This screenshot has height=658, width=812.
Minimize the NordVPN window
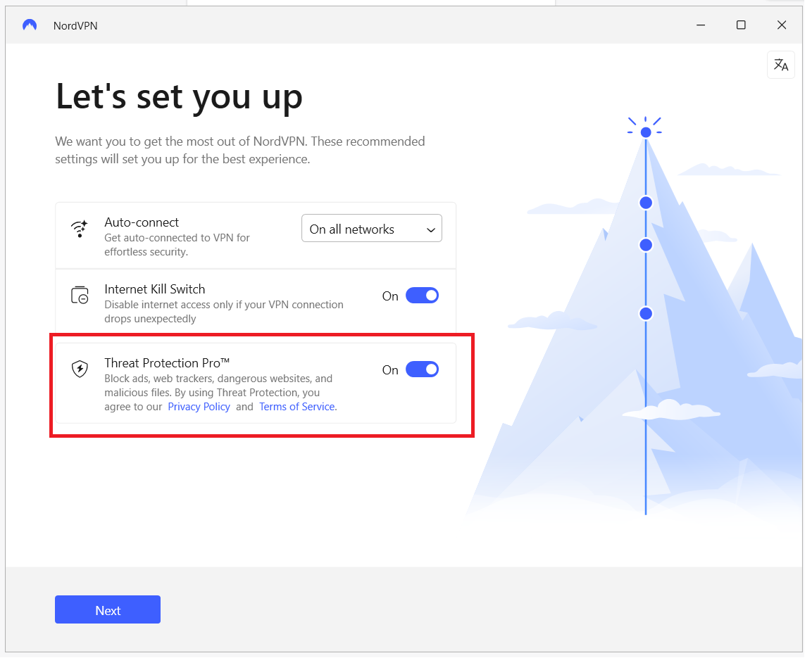click(x=701, y=25)
